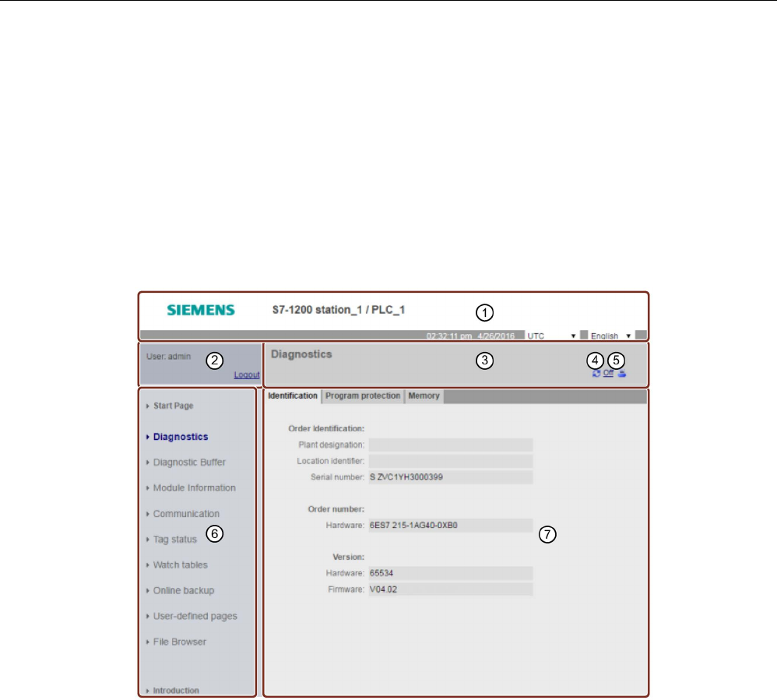Switch to the Program protection tab
777x700 pixels.
pyautogui.click(x=363, y=396)
